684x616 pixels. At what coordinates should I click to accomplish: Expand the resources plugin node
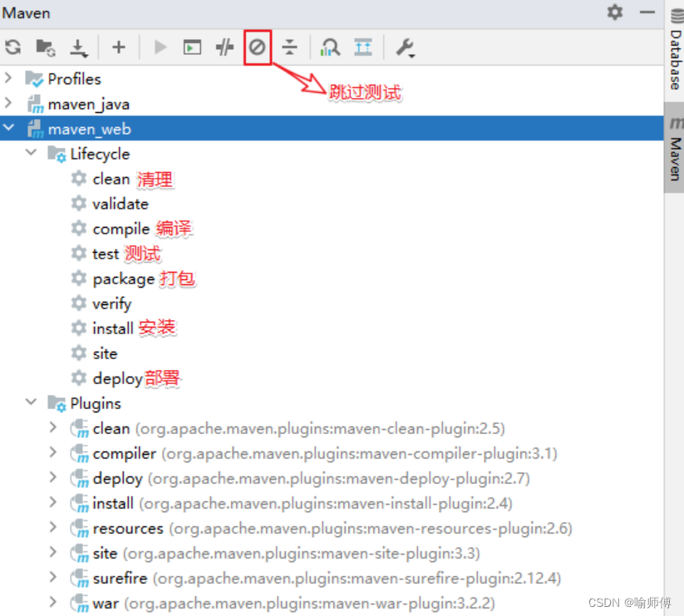(x=53, y=527)
